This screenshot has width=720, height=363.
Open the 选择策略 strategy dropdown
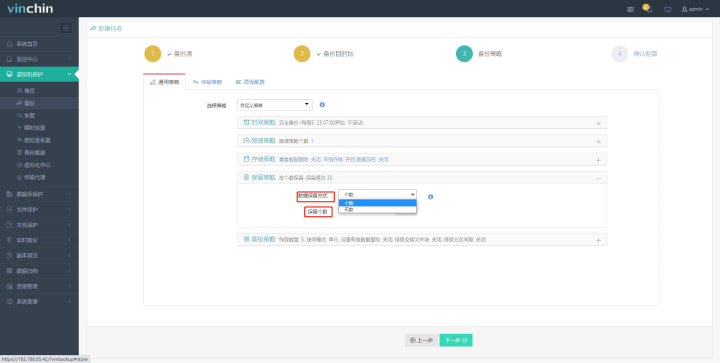[x=275, y=105]
